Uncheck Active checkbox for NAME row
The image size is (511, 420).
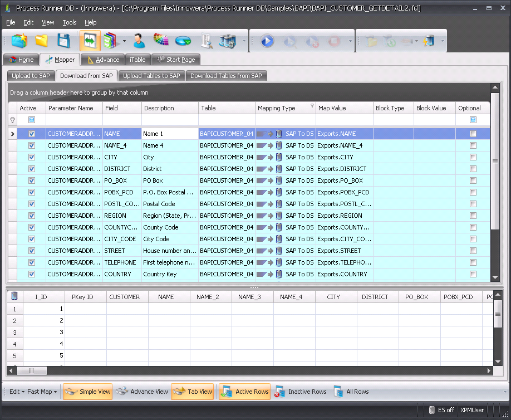[x=32, y=134]
